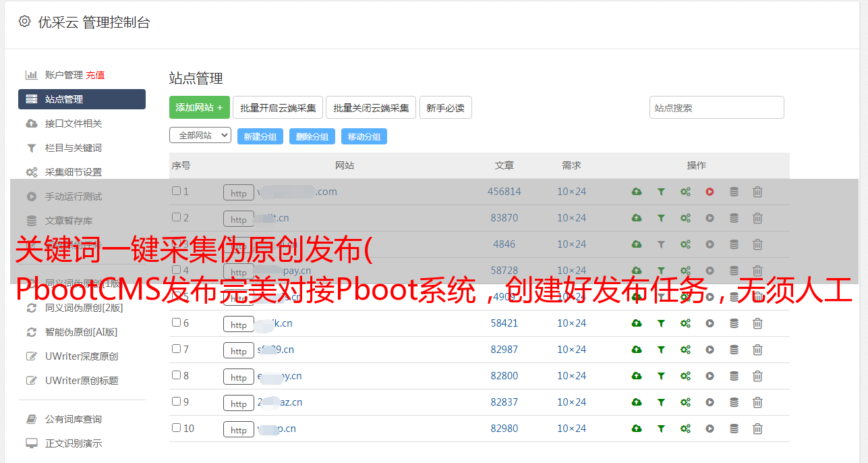Check the box for row 10

[x=177, y=428]
